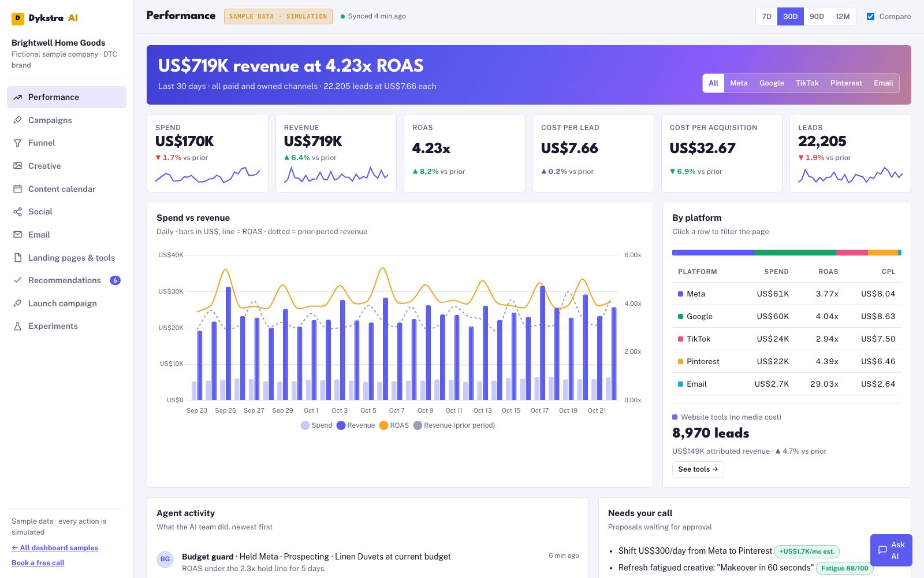The image size is (924, 578).
Task: Click the Experiments flask icon
Action: click(x=18, y=326)
